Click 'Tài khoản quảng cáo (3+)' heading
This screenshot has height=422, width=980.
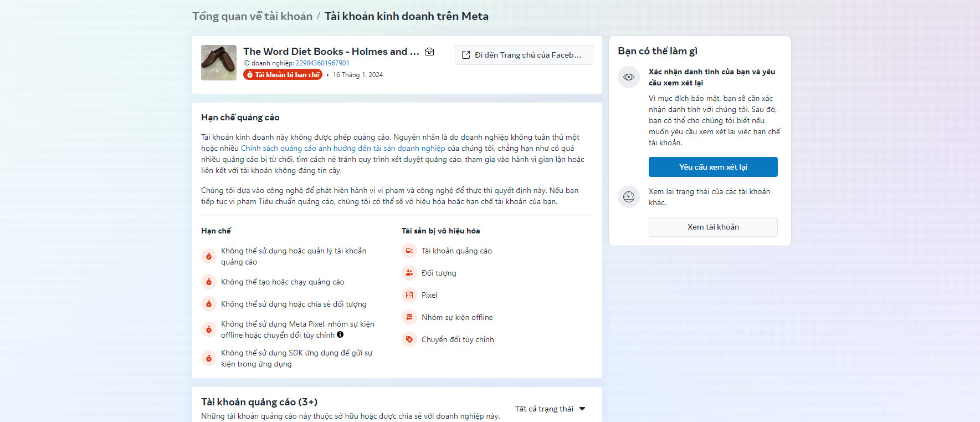(259, 402)
